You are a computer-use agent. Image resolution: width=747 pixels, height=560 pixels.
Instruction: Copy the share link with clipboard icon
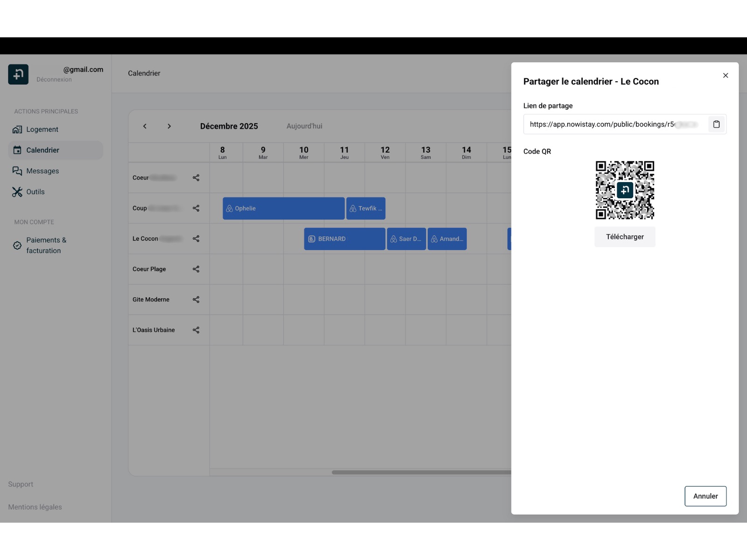coord(716,124)
